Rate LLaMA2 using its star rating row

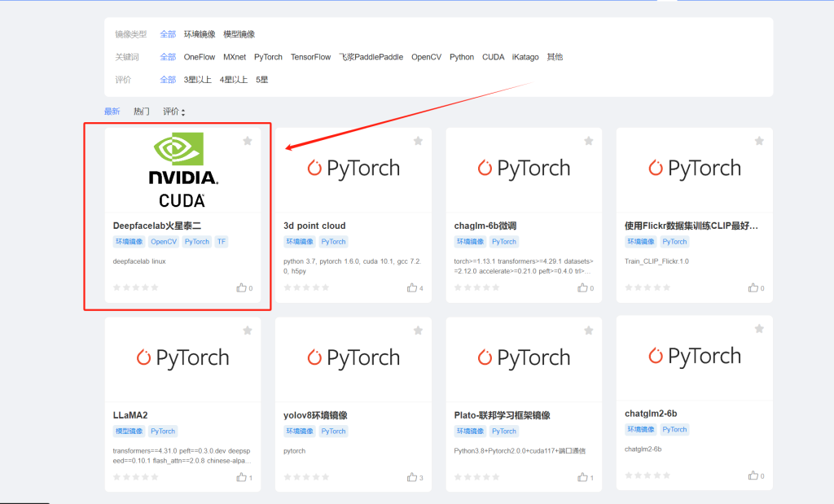click(136, 477)
